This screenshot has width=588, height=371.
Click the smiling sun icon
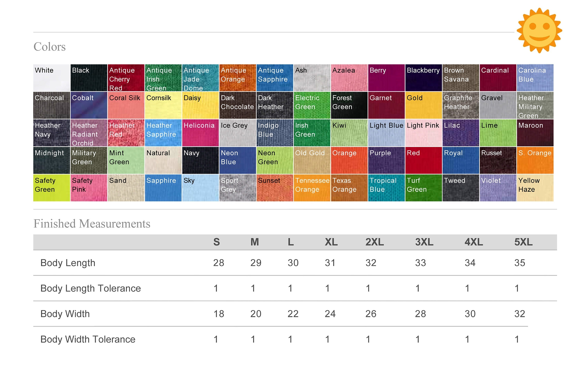point(539,31)
